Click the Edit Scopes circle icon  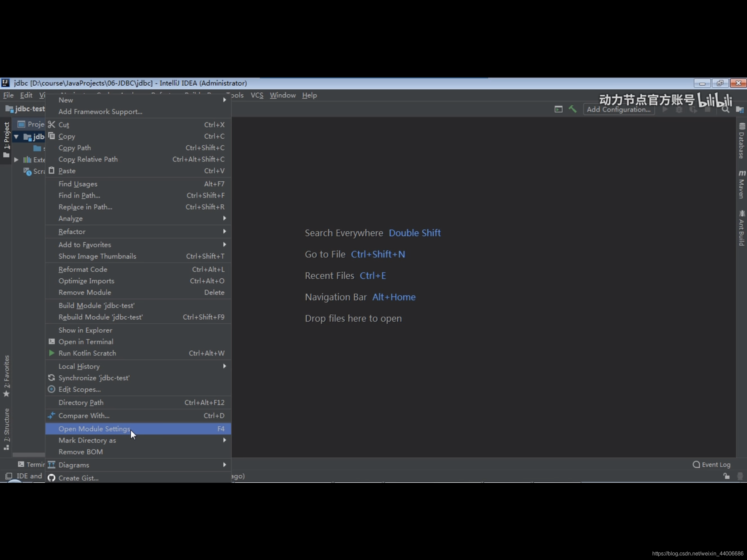[x=51, y=389]
